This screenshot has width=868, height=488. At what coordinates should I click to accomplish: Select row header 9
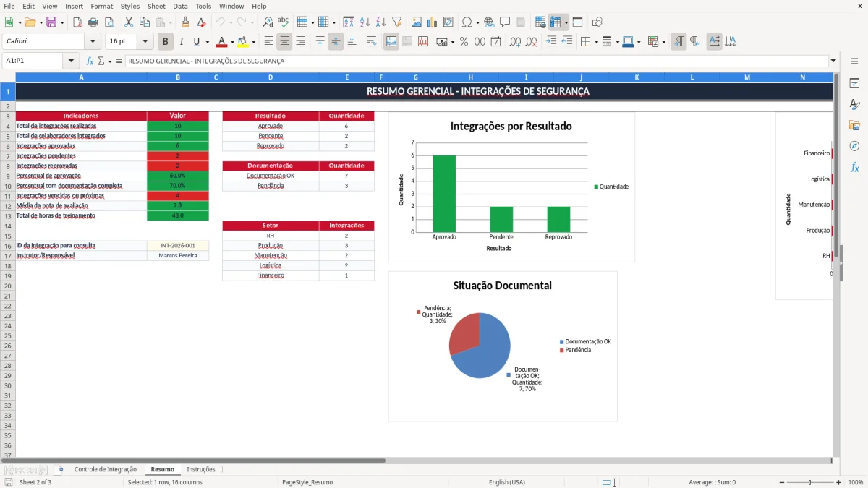coord(8,176)
